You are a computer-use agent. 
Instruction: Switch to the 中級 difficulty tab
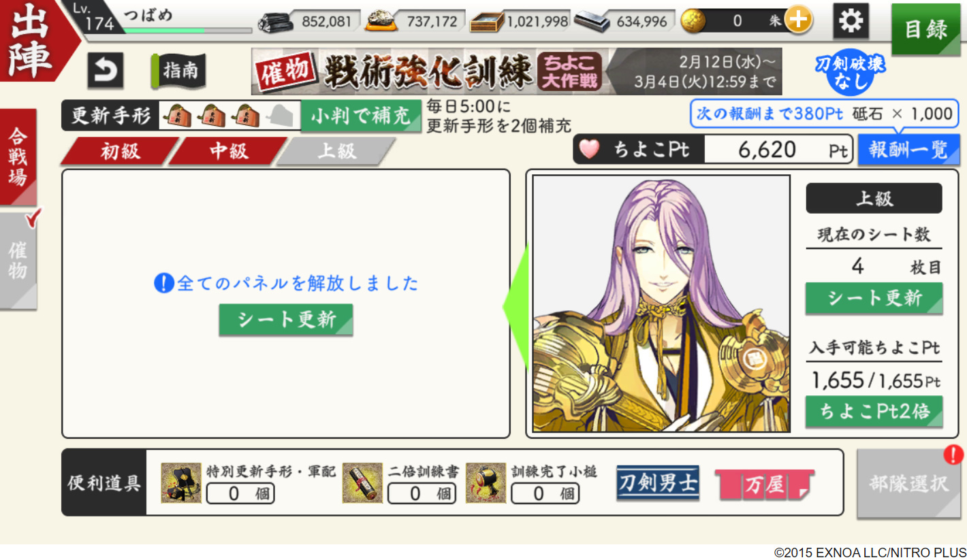click(x=228, y=151)
